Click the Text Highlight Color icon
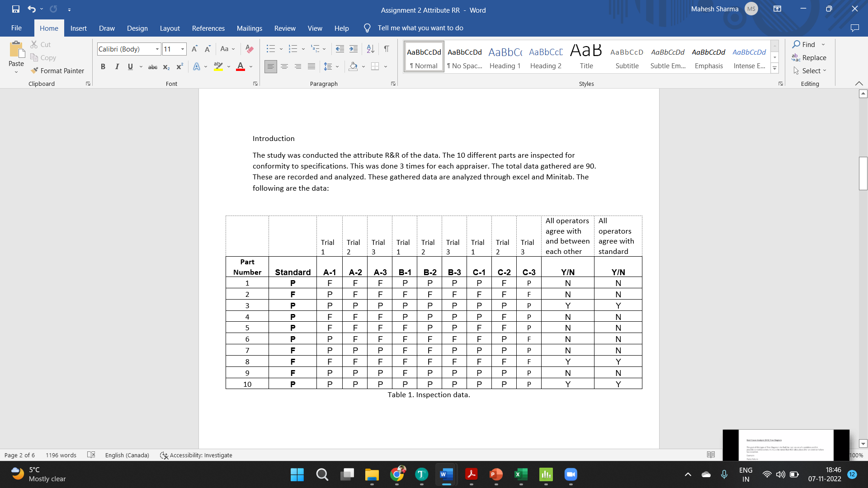 [218, 66]
